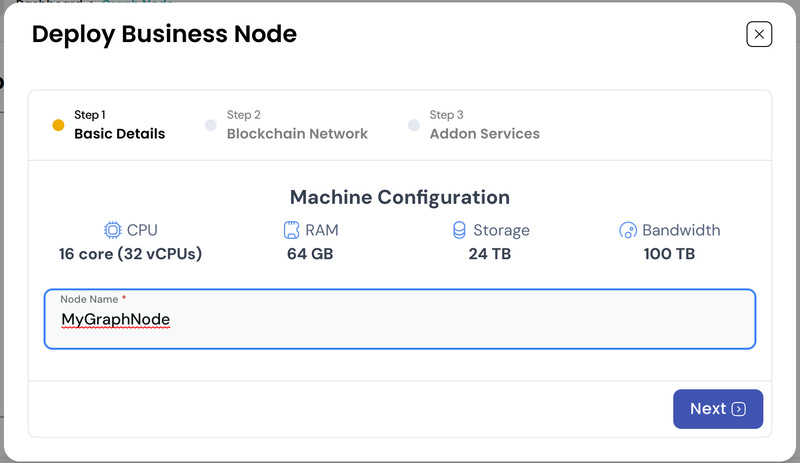Go to the Basic Details step

(119, 133)
